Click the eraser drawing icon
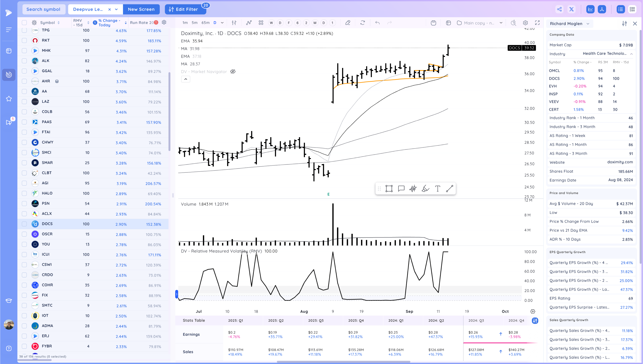 (348, 23)
